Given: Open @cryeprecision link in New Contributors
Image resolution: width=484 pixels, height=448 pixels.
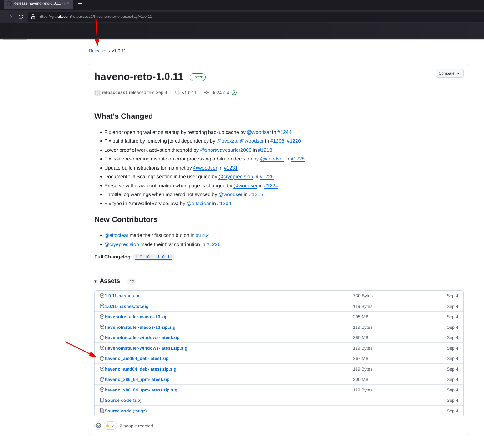Looking at the screenshot, I should tap(122, 244).
